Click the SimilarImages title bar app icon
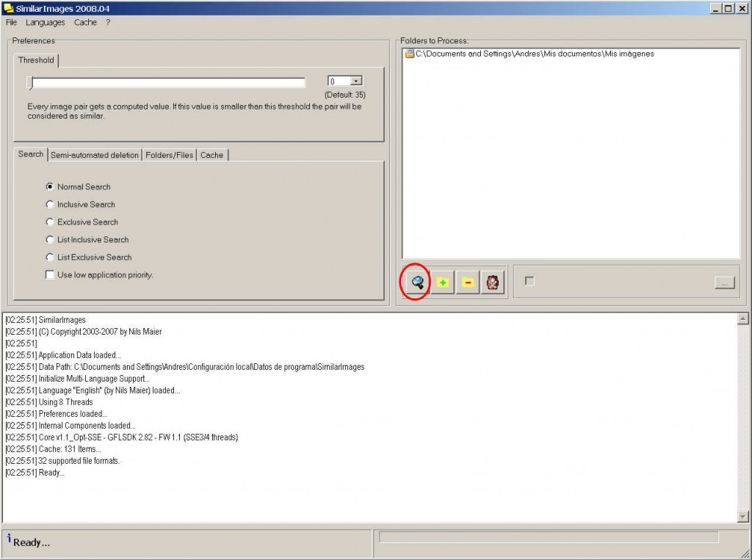Screen dimensions: 752x560 click(x=8, y=8)
